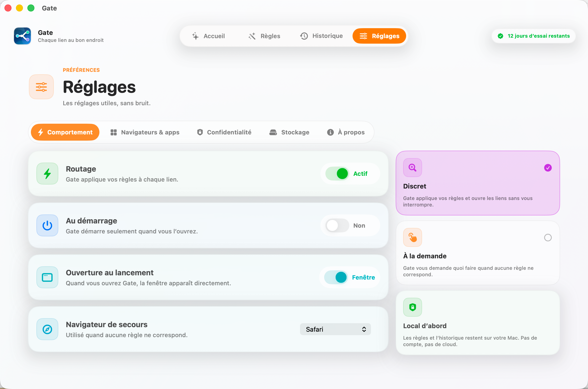This screenshot has width=588, height=389.
Task: Click the shield icon beside Confidentialité
Action: pos(200,132)
